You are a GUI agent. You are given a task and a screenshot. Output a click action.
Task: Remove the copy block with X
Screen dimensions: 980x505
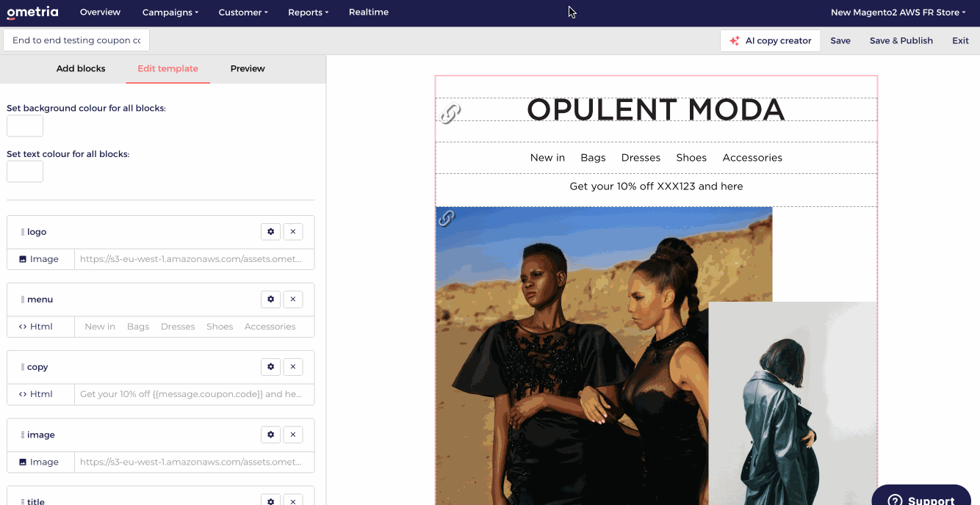(x=292, y=367)
